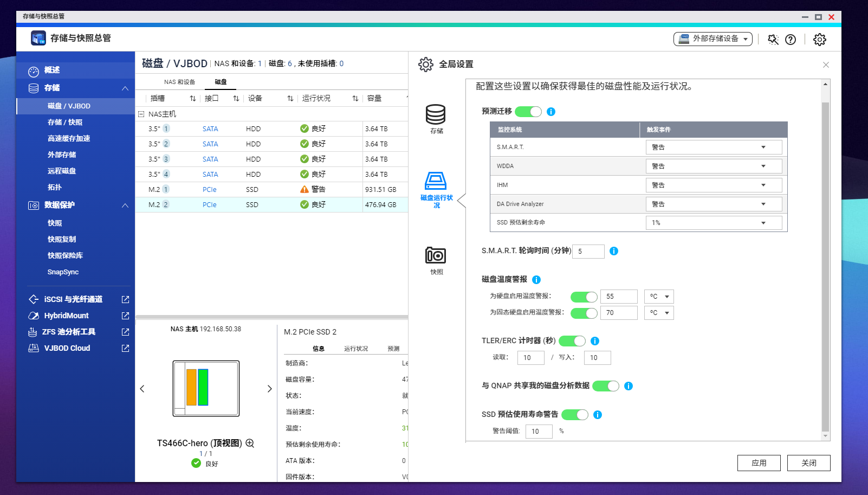Open the S.M.A.R.T. trigger event dropdown
The height and width of the screenshot is (495, 868).
(x=714, y=147)
